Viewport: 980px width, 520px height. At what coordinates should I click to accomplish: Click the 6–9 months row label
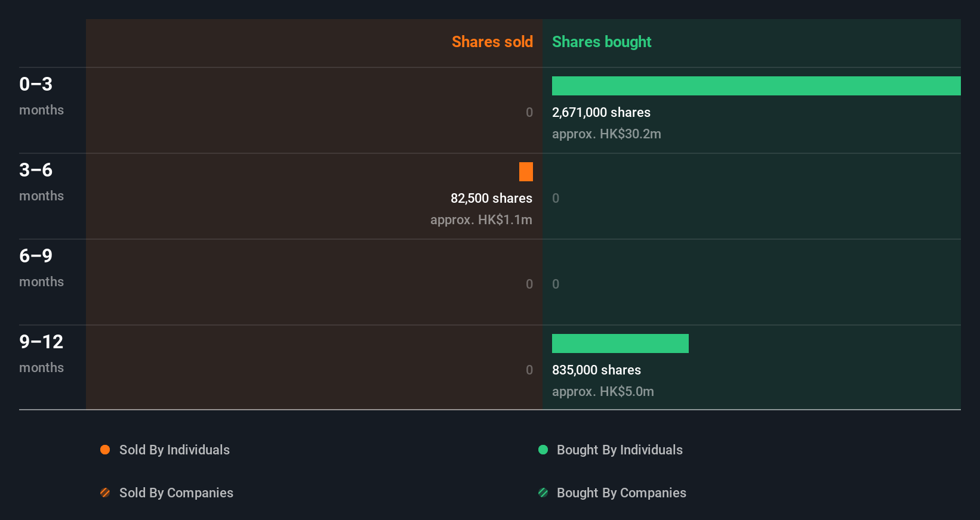(41, 267)
